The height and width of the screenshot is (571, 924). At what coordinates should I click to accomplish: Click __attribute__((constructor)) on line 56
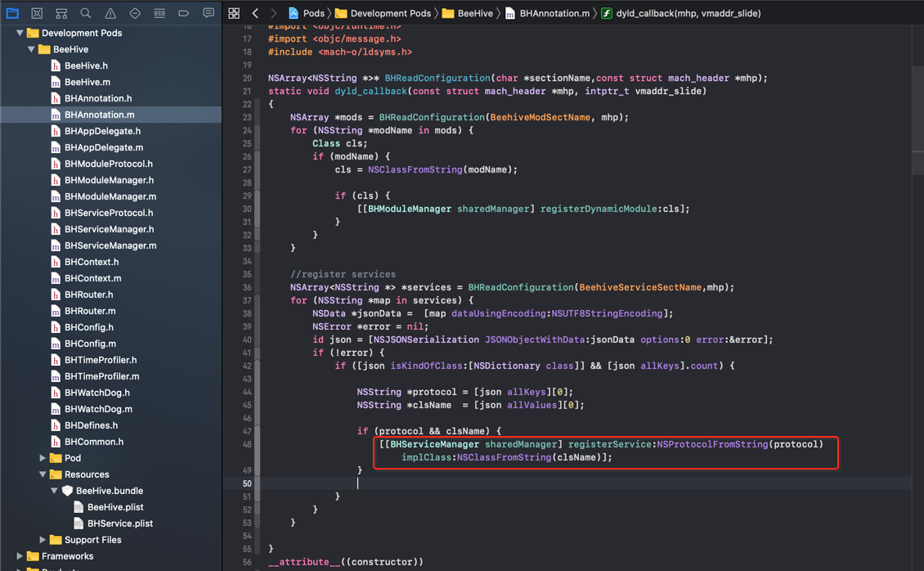pos(346,562)
